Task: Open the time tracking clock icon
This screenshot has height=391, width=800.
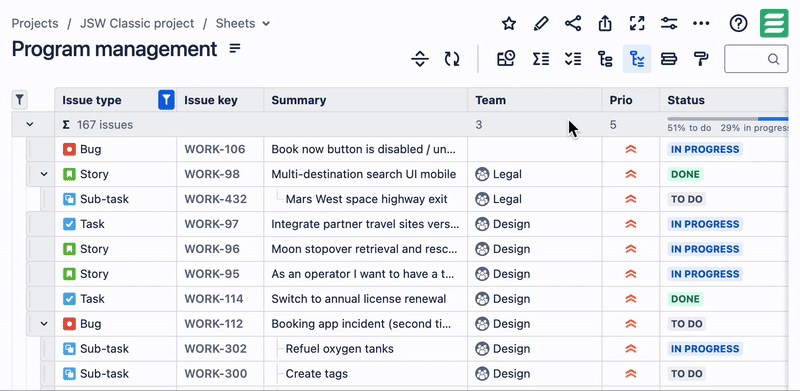Action: click(506, 59)
